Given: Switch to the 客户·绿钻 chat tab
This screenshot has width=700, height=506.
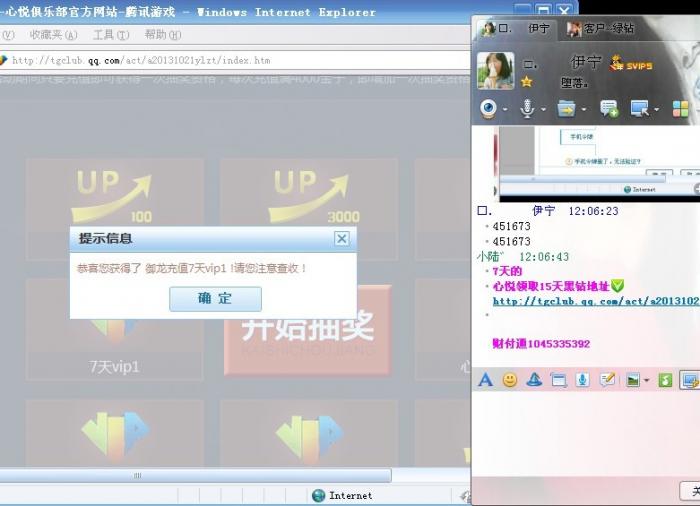Looking at the screenshot, I should click(x=600, y=29).
